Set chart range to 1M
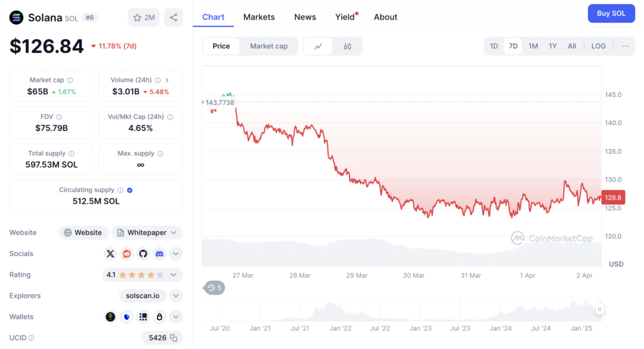The height and width of the screenshot is (349, 644). point(533,46)
